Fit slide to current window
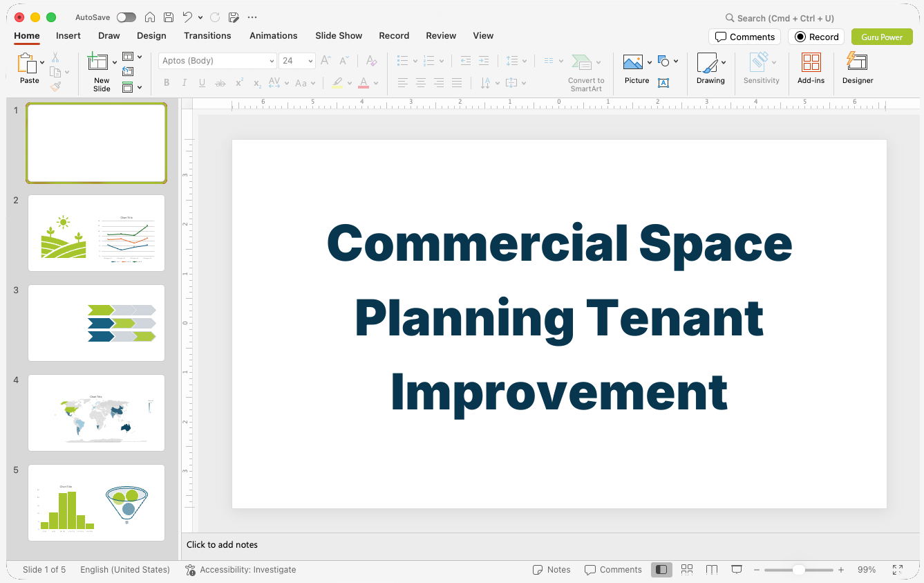 click(898, 569)
